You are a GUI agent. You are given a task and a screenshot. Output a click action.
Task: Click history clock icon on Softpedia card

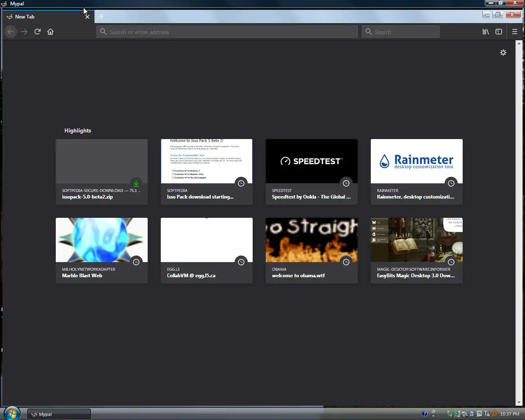[241, 183]
